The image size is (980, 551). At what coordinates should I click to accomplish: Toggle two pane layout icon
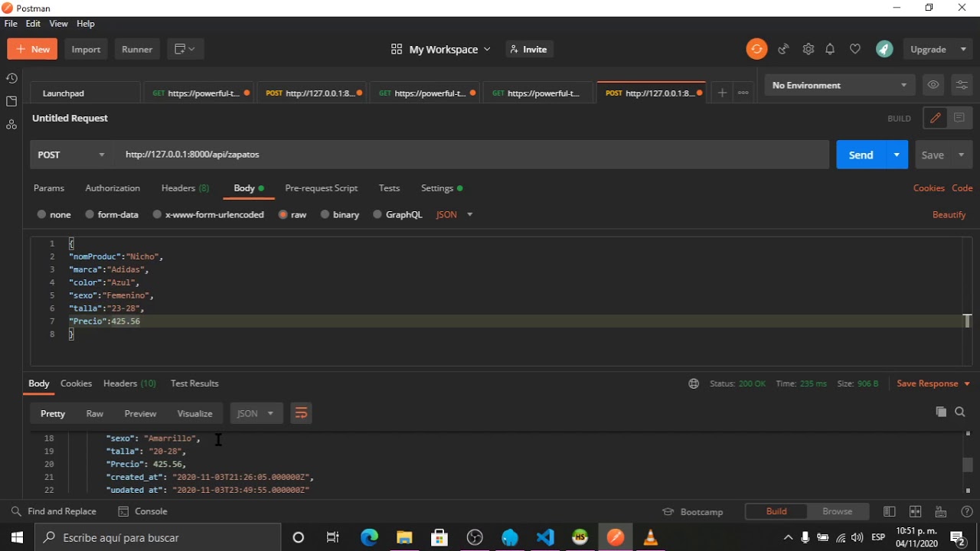(x=915, y=511)
